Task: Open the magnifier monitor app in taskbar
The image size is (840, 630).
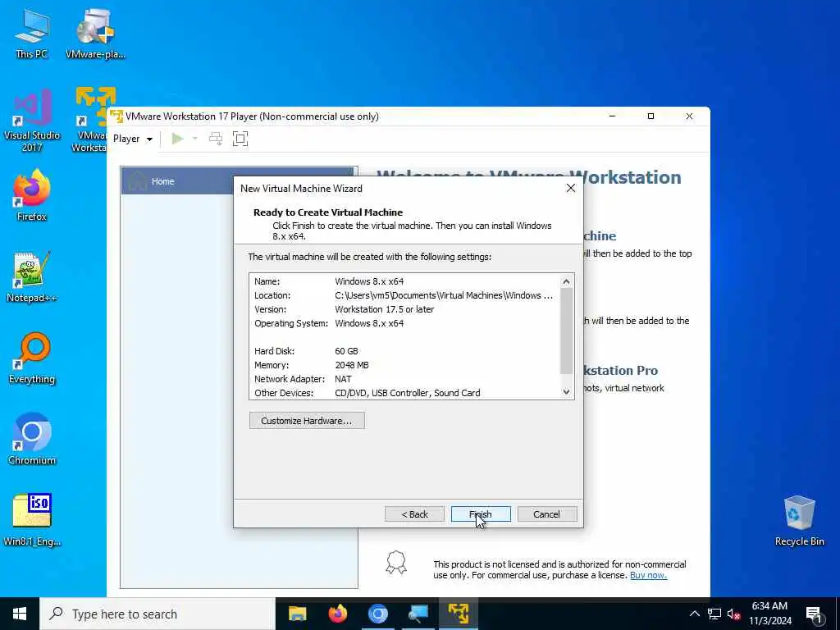Action: click(418, 614)
